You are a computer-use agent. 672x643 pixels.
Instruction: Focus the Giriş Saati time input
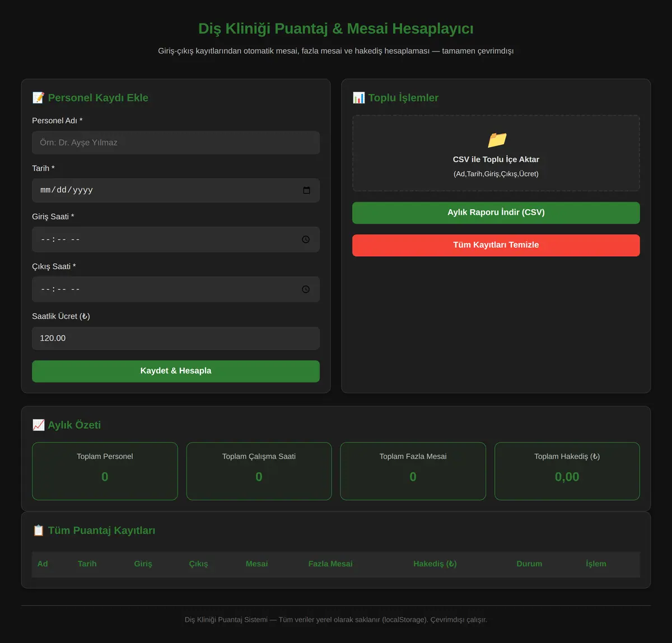176,240
